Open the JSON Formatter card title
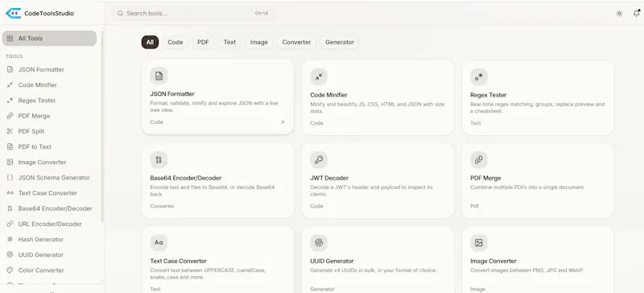This screenshot has width=644, height=293. click(172, 93)
